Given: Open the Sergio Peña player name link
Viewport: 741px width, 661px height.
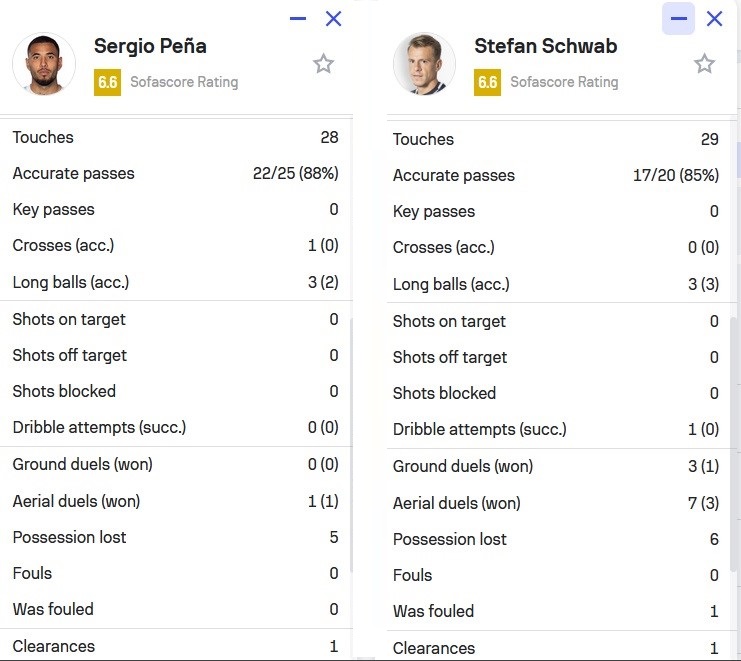Looking at the screenshot, I should 150,46.
